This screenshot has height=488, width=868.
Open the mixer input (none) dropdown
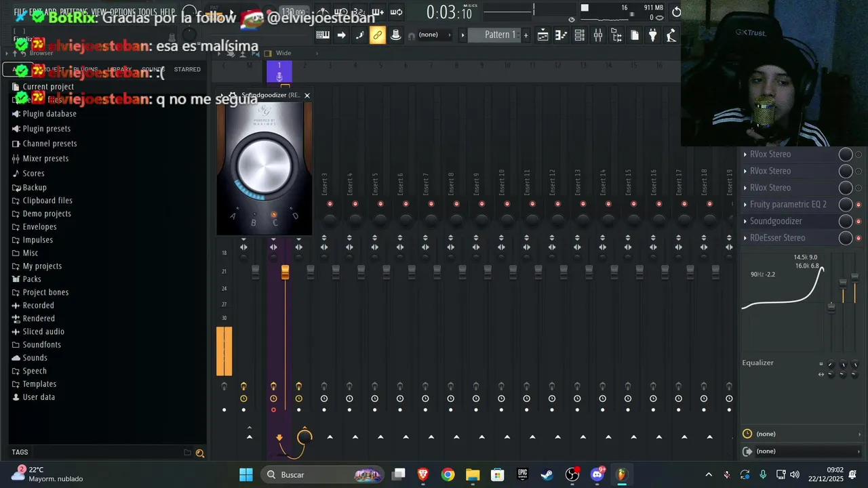point(802,434)
